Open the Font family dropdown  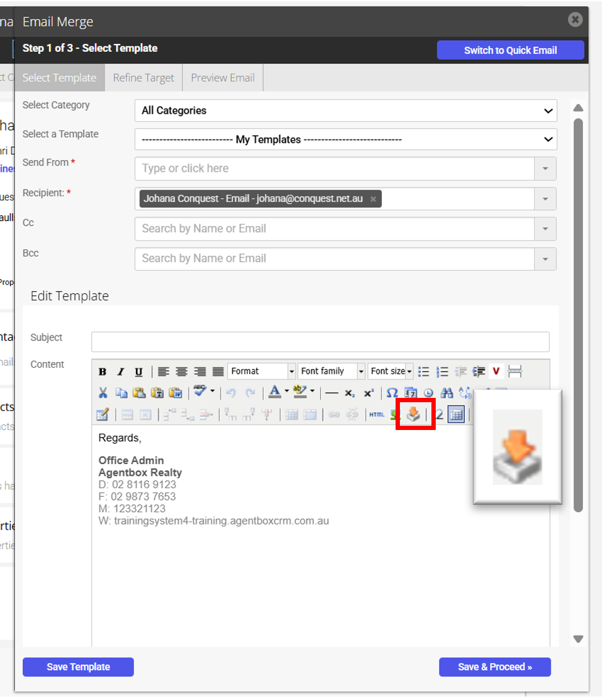[331, 371]
